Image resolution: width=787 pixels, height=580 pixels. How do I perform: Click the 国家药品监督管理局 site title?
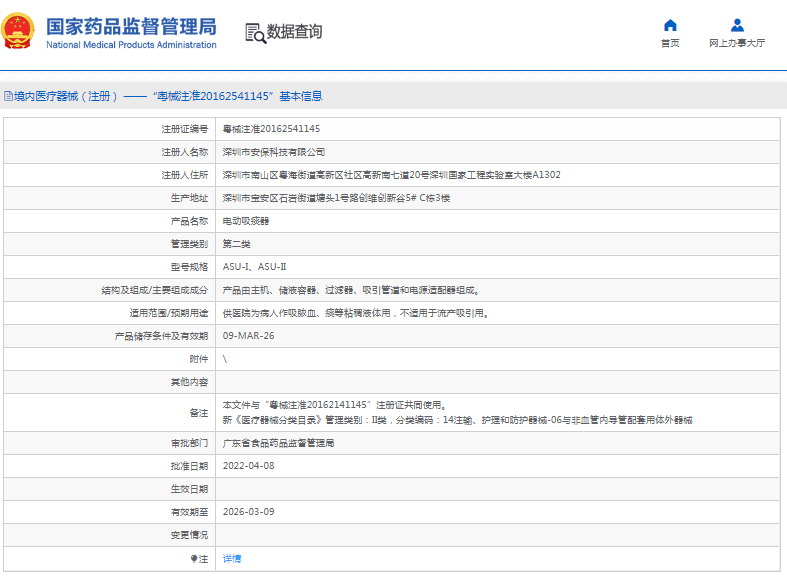pos(131,24)
